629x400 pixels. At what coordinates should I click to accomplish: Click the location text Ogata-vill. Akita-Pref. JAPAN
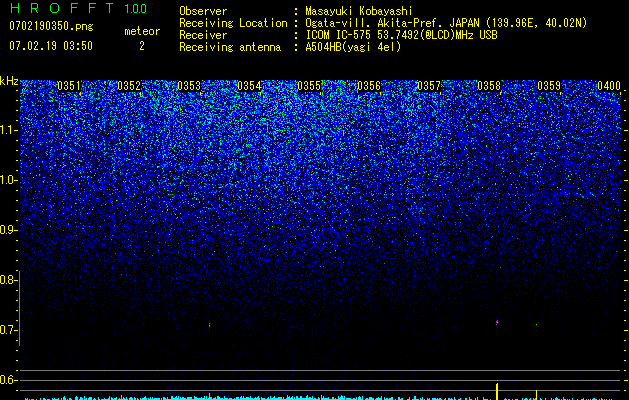[392, 23]
